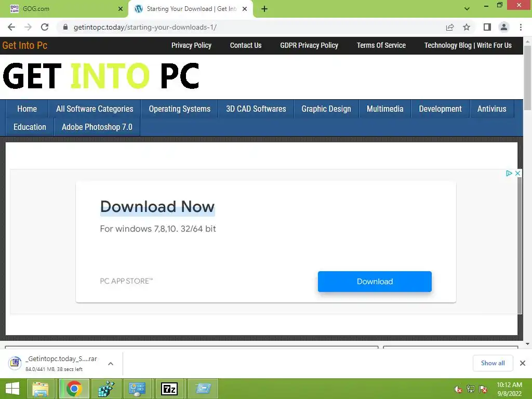Click the page vertical scrollbar thumb
This screenshot has height=399, width=532.
527,78
